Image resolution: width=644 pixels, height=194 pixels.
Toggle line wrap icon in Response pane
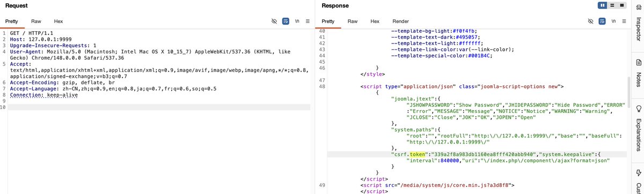tap(602, 21)
